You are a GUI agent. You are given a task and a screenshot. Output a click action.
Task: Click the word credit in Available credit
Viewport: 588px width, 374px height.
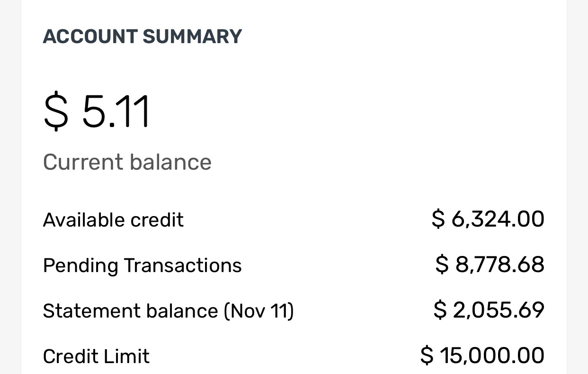pos(157,220)
